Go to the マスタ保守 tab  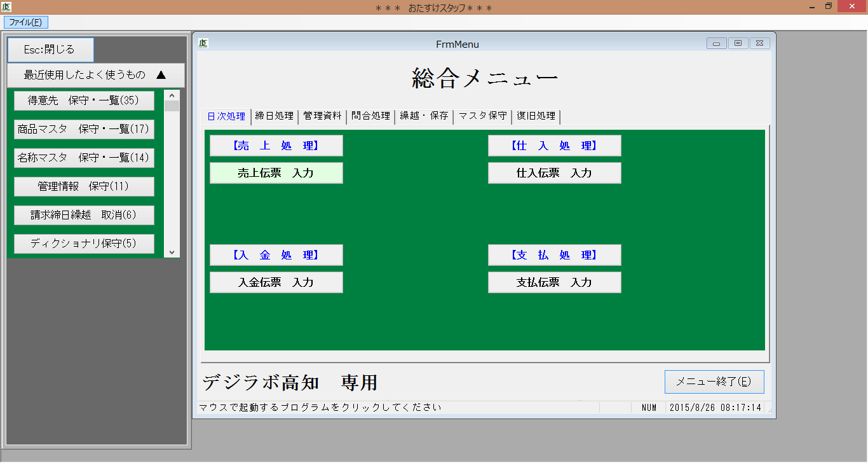tap(482, 116)
